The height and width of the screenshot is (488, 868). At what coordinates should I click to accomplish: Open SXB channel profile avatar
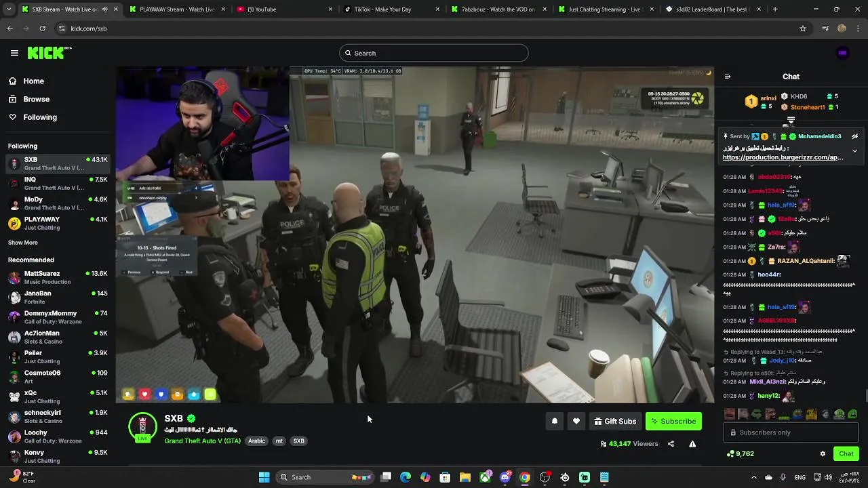(x=142, y=427)
